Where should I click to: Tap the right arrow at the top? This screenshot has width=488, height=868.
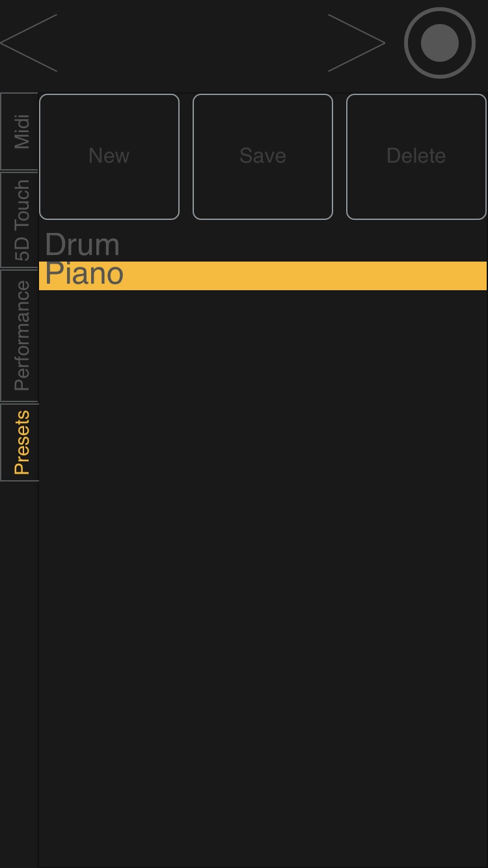point(356,43)
